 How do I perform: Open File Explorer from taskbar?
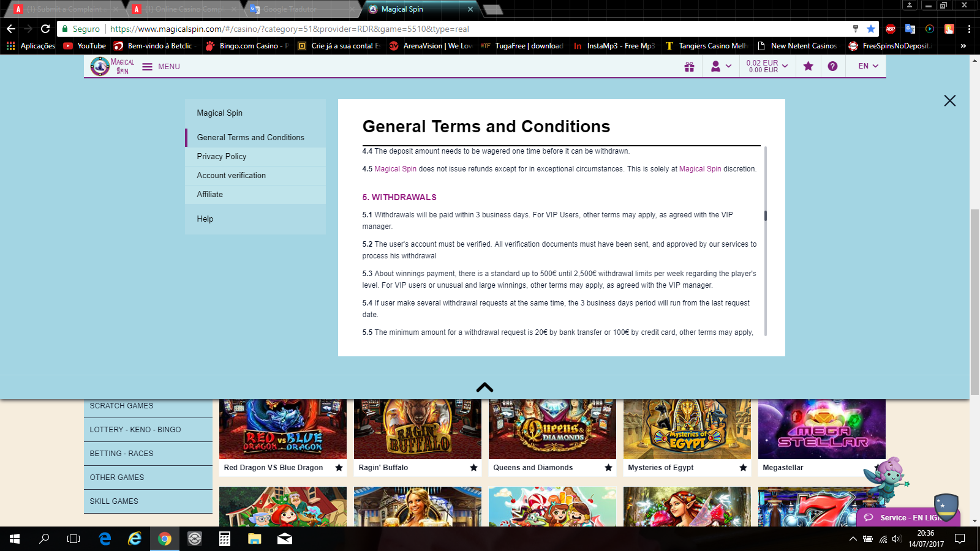pos(255,539)
